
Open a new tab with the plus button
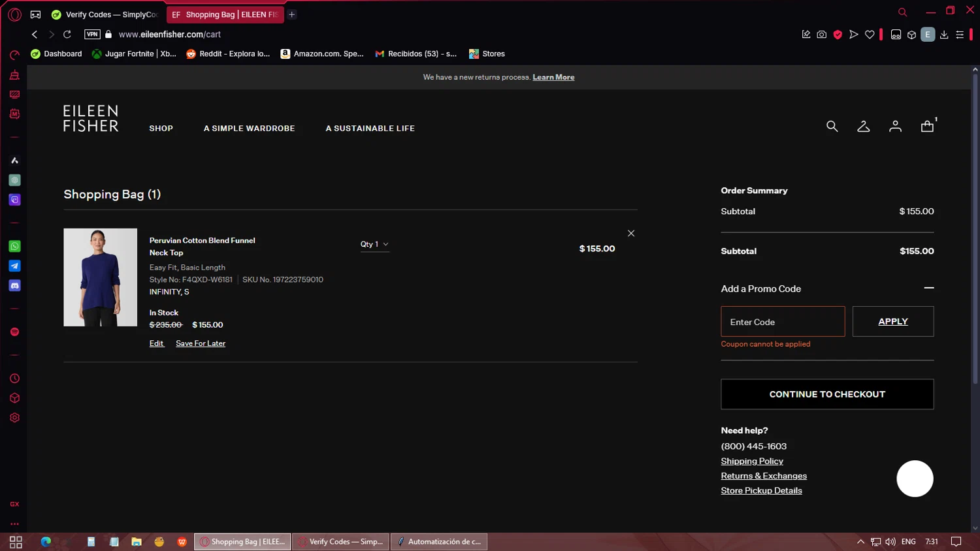pos(292,14)
